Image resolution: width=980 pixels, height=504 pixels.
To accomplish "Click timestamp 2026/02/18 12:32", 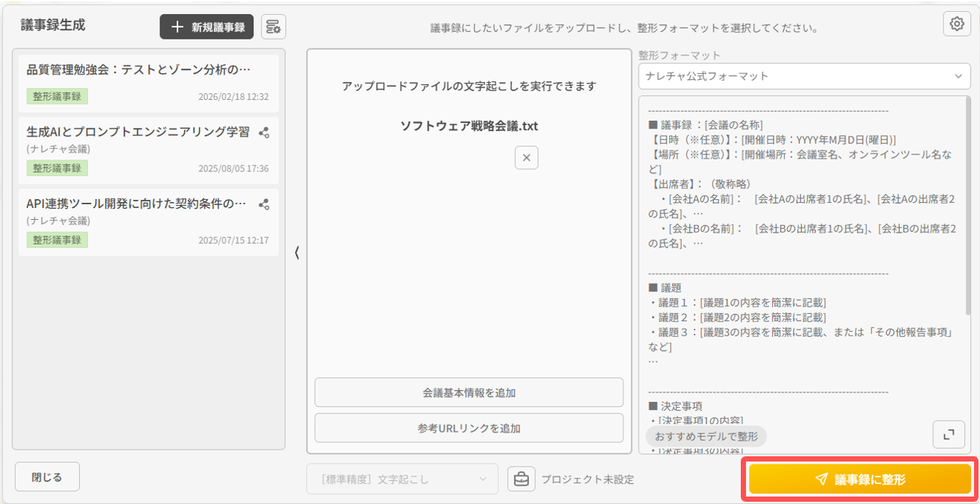I will pos(233,97).
